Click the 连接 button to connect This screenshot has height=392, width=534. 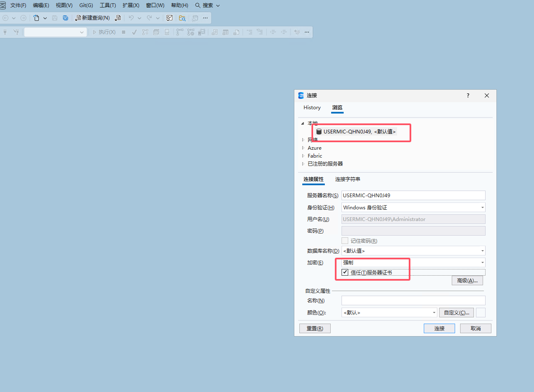point(439,328)
